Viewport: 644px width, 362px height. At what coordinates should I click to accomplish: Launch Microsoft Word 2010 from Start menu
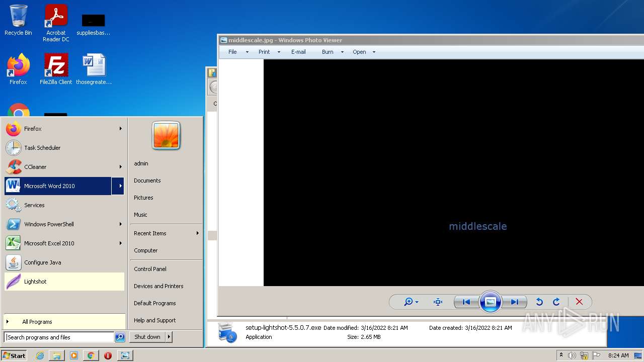coord(58,186)
